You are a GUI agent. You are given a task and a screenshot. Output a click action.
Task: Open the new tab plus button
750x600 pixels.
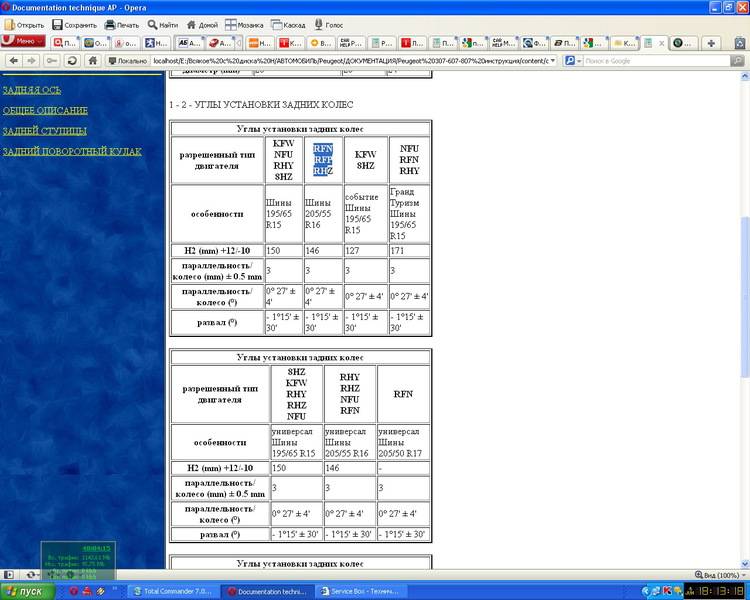[x=711, y=43]
